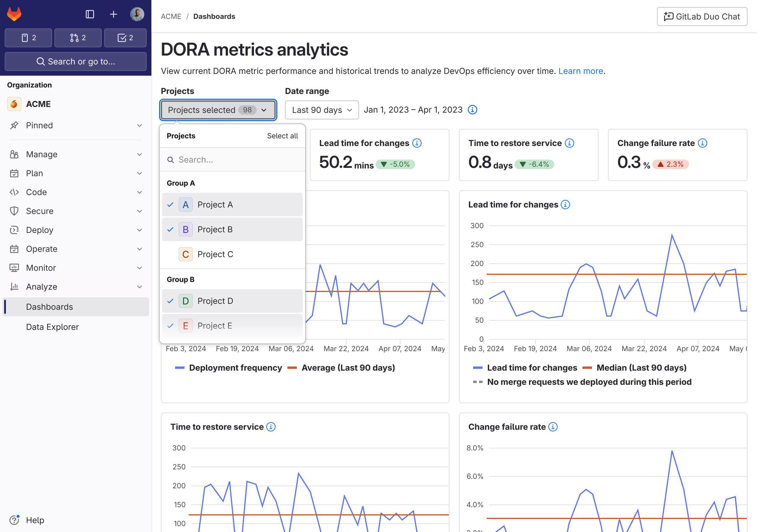Click info icon on Lead time summary card
The image size is (757, 532).
pyautogui.click(x=417, y=143)
